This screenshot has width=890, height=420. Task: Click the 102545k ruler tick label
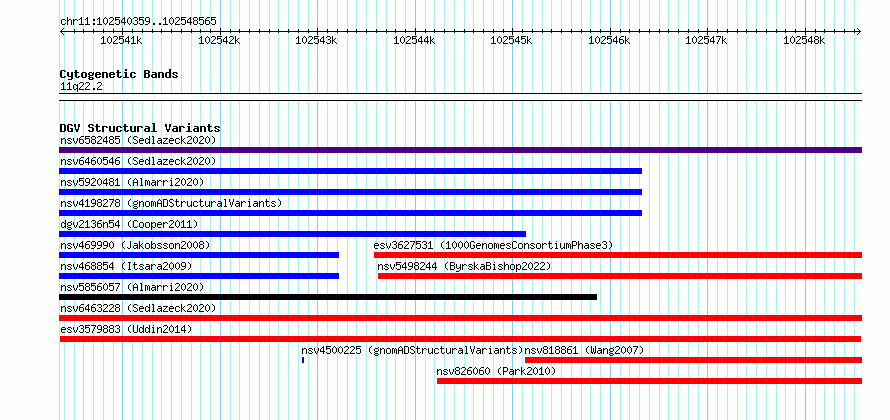pyautogui.click(x=511, y=40)
